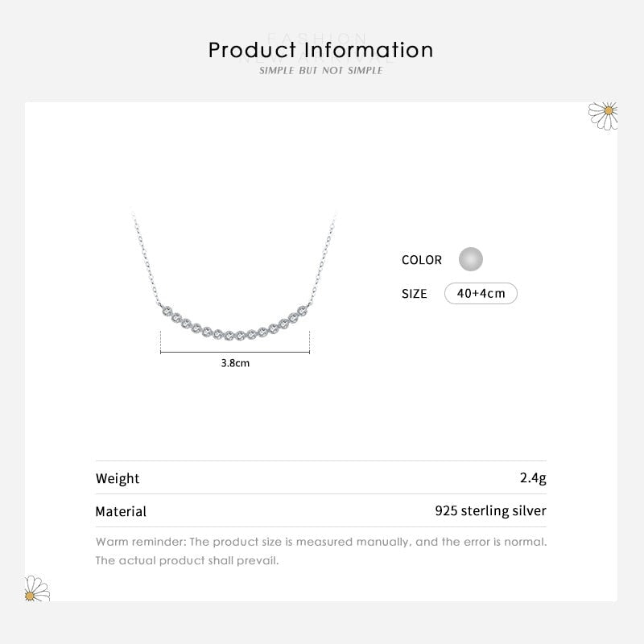This screenshot has width=644, height=644.
Task: Click the Material row label
Action: click(x=121, y=511)
